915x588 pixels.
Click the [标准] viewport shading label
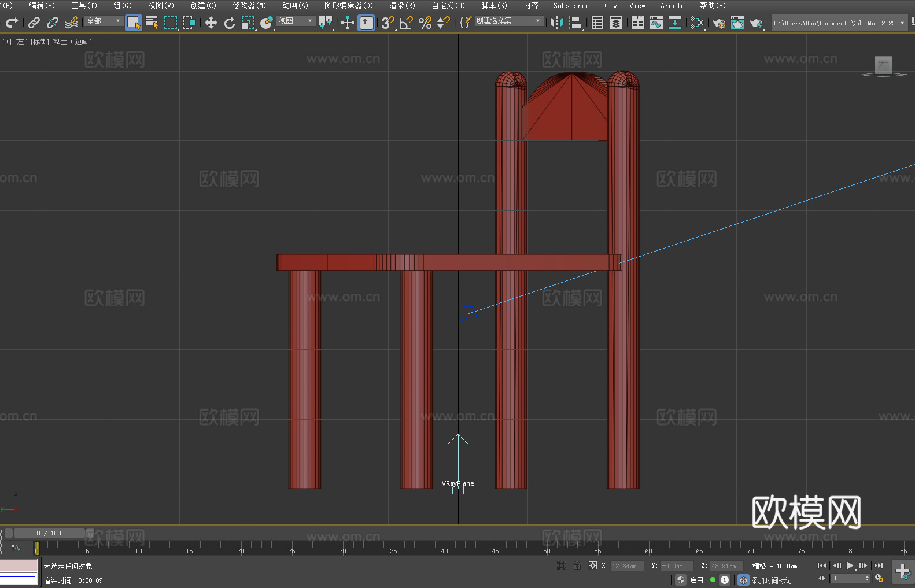point(39,42)
